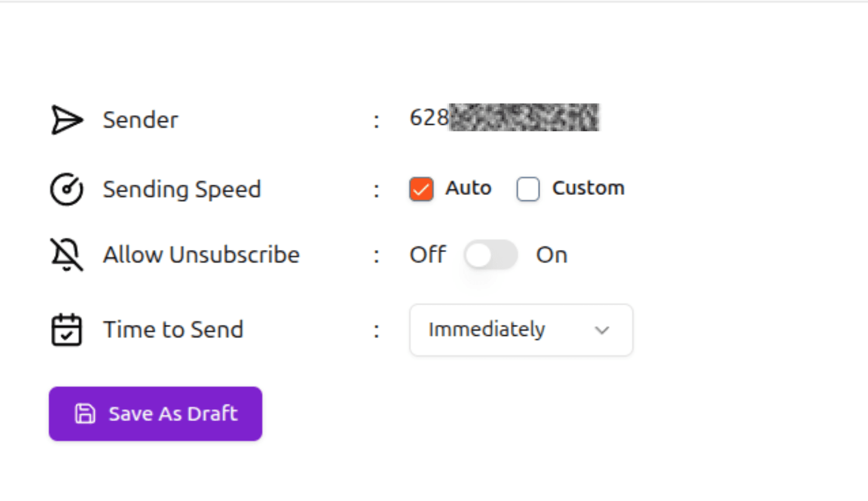Click the speedometer Sending Speed icon

(67, 189)
